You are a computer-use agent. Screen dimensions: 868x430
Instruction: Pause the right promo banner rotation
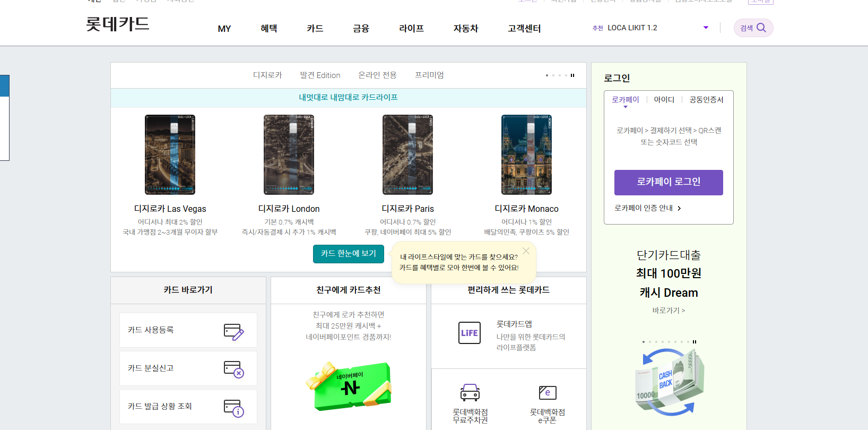point(695,342)
